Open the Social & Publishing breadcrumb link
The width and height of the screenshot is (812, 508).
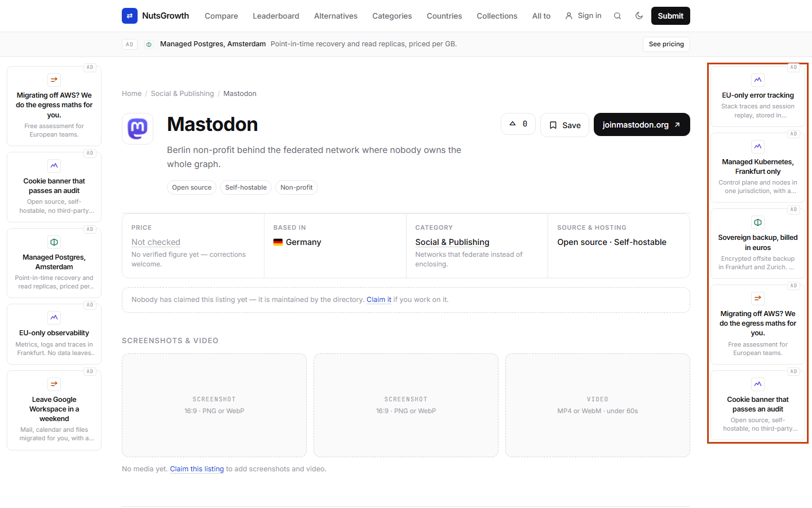(x=182, y=94)
